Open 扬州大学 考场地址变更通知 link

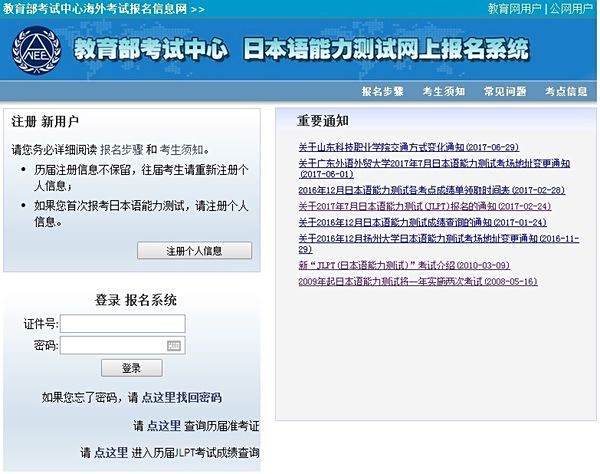click(439, 244)
